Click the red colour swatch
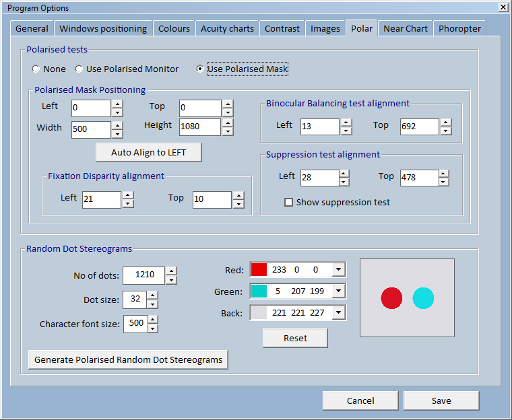512x420 pixels. (259, 269)
